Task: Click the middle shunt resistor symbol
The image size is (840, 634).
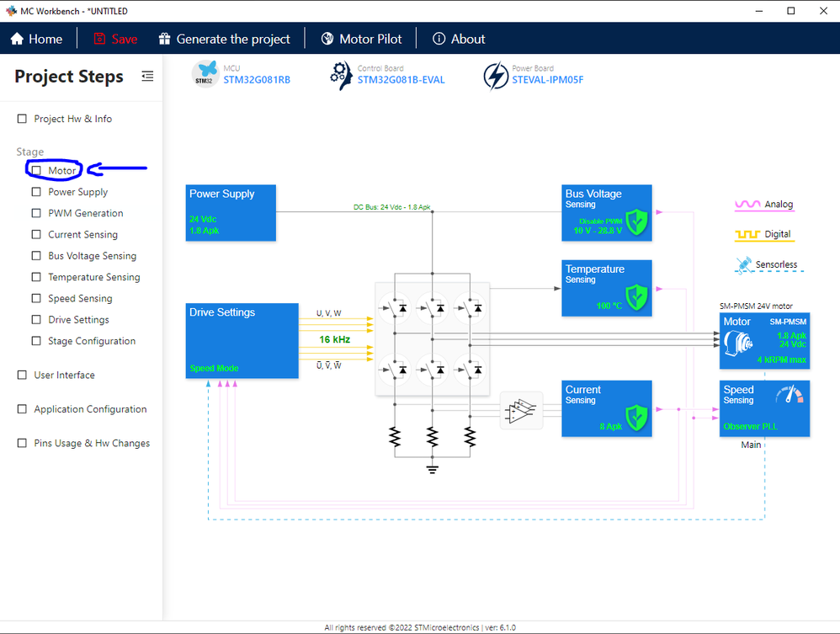Action: click(x=433, y=437)
